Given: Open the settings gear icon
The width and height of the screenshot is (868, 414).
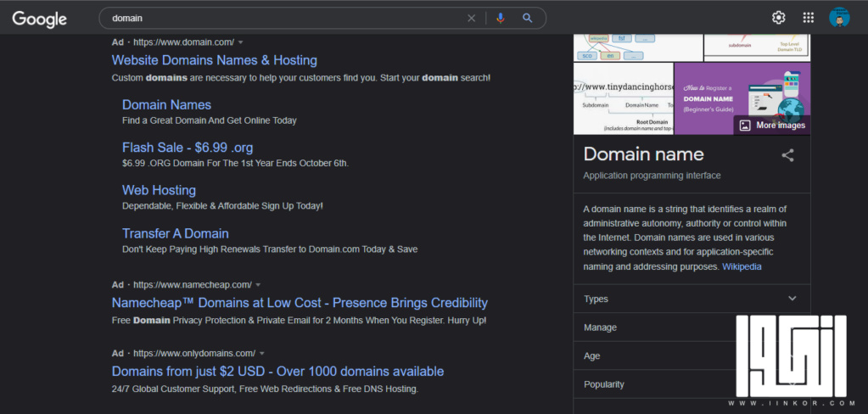Looking at the screenshot, I should [778, 18].
